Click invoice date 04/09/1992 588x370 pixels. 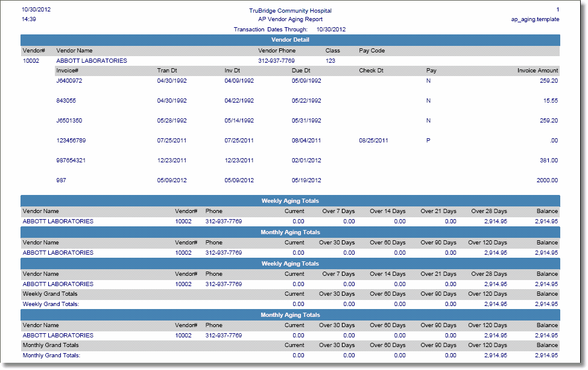point(239,81)
